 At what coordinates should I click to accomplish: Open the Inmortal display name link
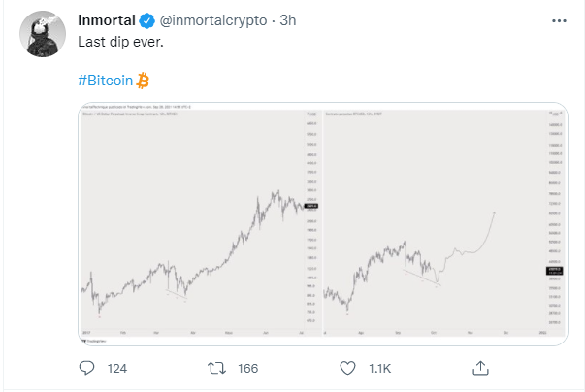tap(105, 19)
